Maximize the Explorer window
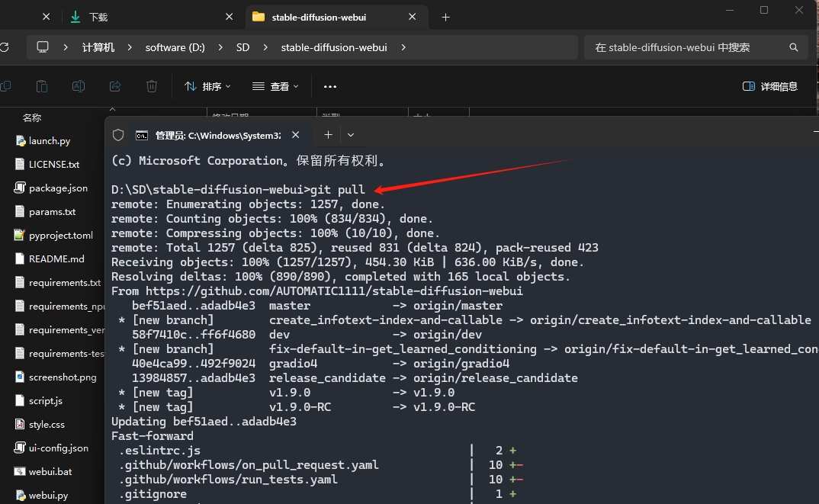The width and height of the screenshot is (819, 504). (764, 10)
